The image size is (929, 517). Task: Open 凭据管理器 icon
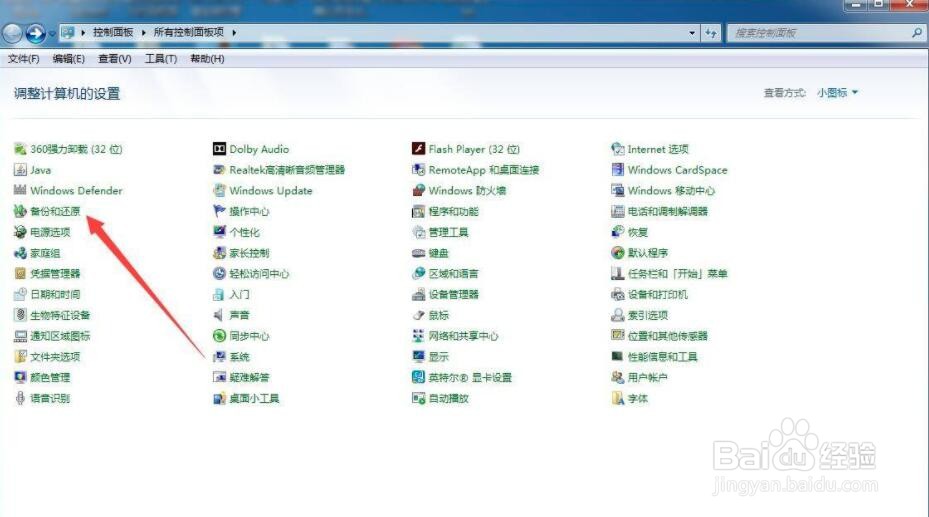pos(20,274)
